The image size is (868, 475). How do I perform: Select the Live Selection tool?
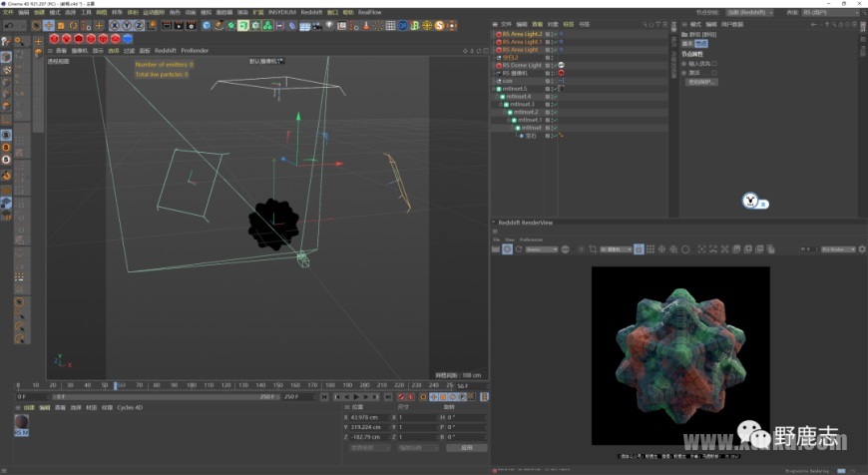coord(37,26)
